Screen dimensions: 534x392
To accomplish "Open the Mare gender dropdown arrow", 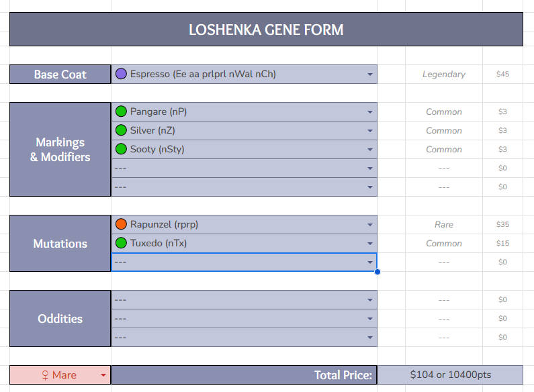I will click(x=103, y=375).
